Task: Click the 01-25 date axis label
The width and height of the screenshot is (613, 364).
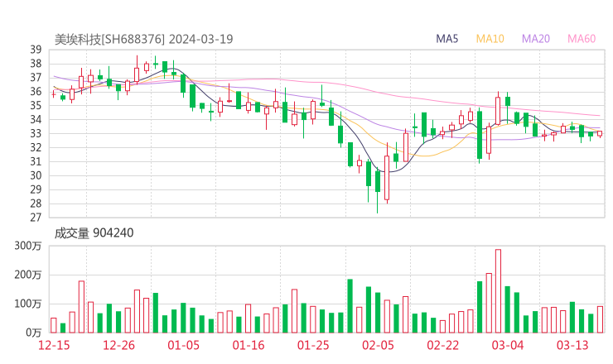Action: pos(313,345)
